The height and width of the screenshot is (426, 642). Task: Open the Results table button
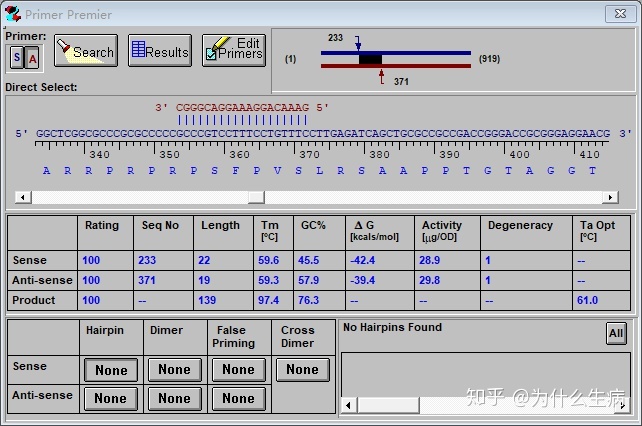point(160,51)
